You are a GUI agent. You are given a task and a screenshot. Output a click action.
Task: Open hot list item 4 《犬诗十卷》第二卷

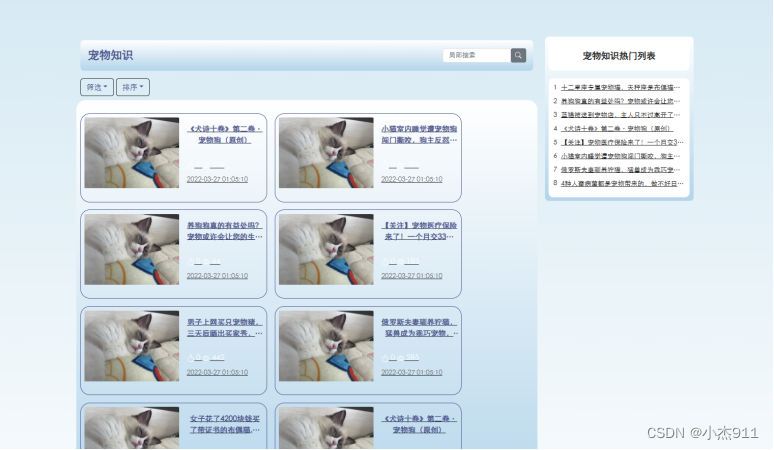[617, 129]
